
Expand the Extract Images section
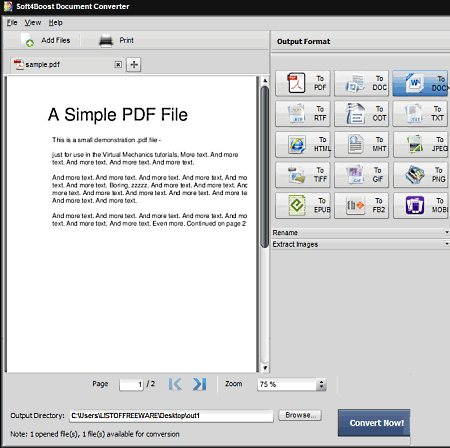361,244
